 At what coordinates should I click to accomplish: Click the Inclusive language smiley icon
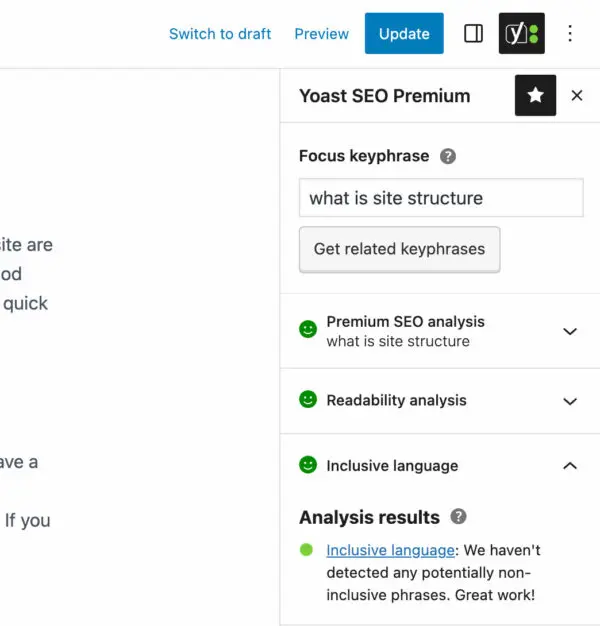point(308,465)
